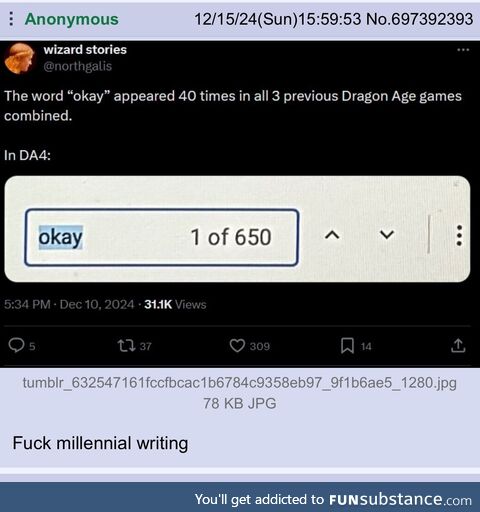Open the post menu beside Anonymous
The image size is (480, 512).
click(11, 19)
